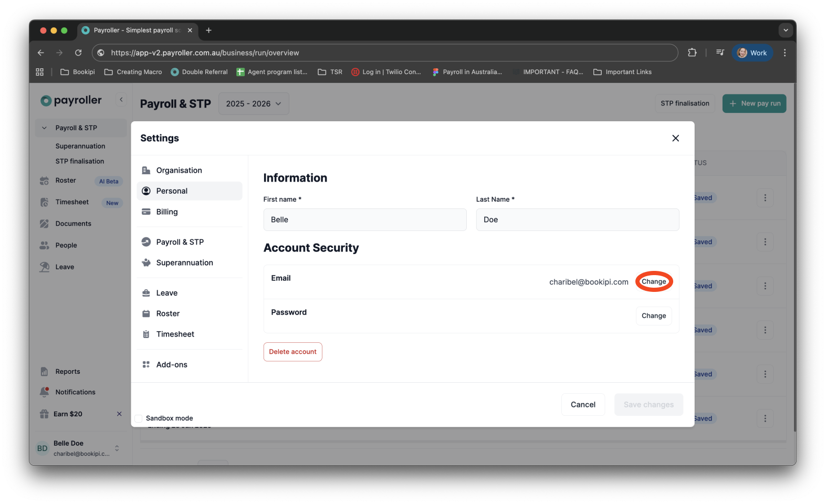Open Organisation settings section

(x=190, y=170)
